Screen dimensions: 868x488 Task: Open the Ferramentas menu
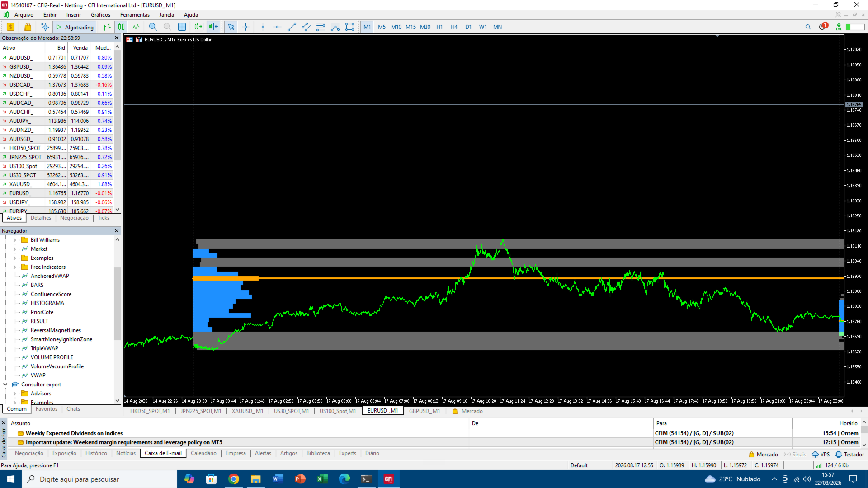point(135,15)
